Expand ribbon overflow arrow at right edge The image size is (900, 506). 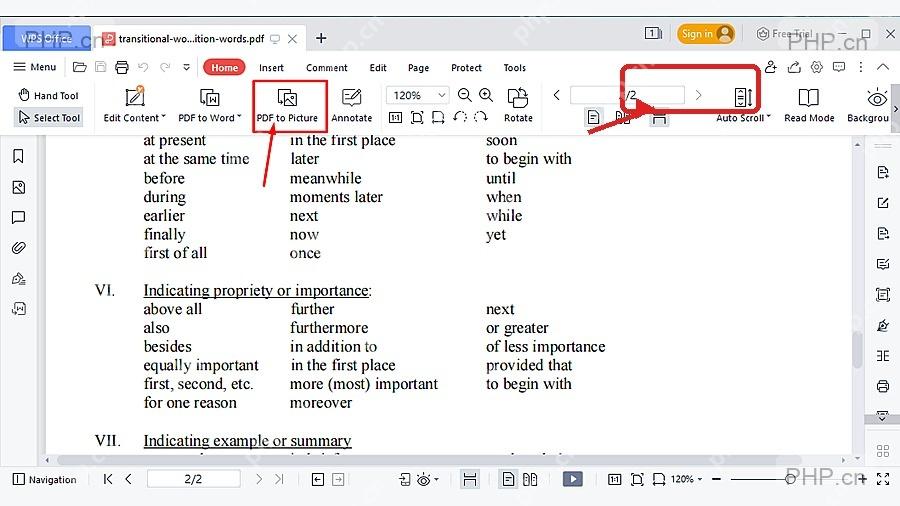[895, 108]
